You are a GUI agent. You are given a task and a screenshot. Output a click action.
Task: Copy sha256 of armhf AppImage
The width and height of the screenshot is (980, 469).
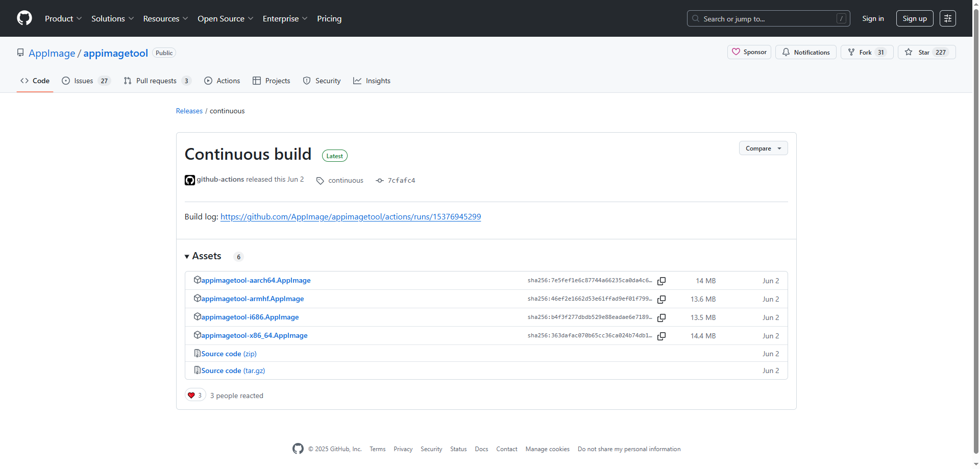661,299
